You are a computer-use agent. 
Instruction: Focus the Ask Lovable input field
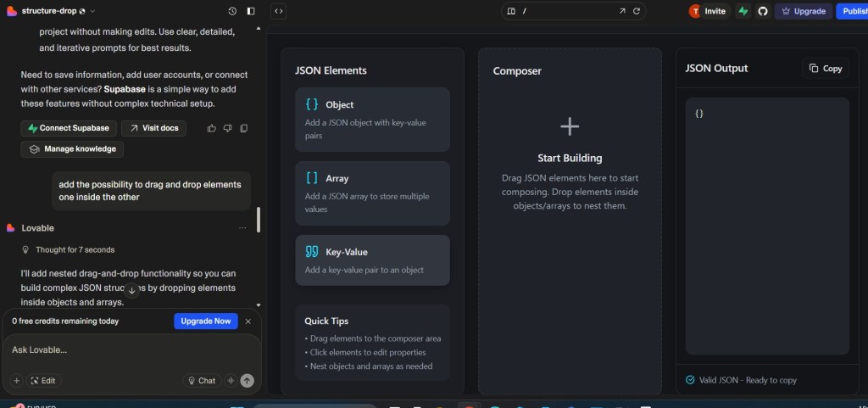click(x=131, y=350)
